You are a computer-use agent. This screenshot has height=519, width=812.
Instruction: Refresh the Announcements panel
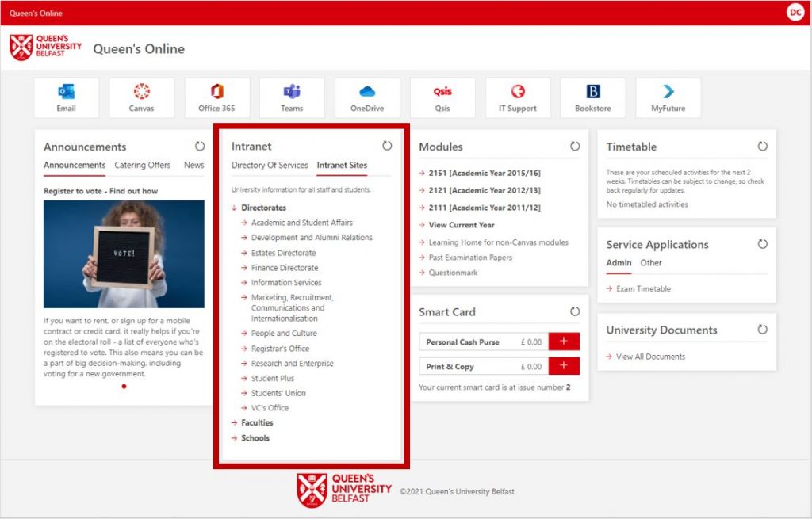[200, 147]
